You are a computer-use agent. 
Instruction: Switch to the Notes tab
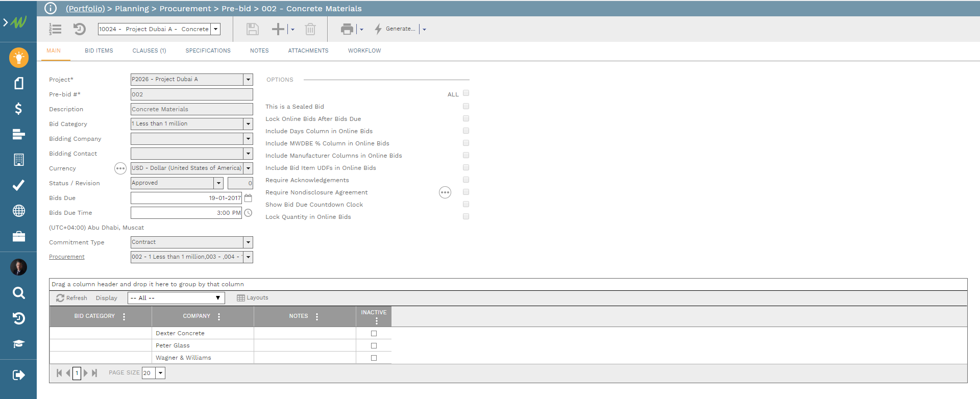click(259, 51)
